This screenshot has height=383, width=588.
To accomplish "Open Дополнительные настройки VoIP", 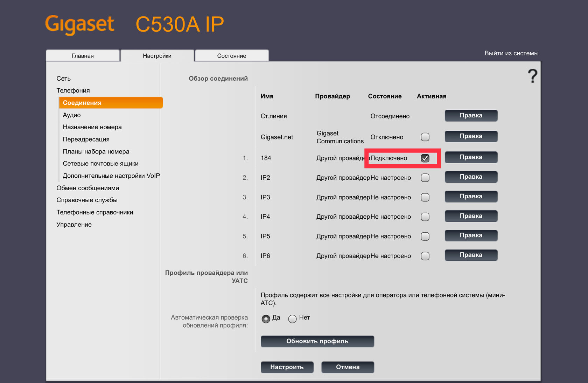I will coord(111,176).
